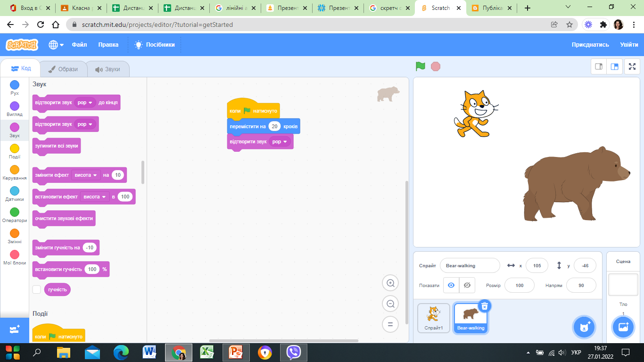Open the Файл menu
The height and width of the screenshot is (362, 644).
tap(79, 45)
